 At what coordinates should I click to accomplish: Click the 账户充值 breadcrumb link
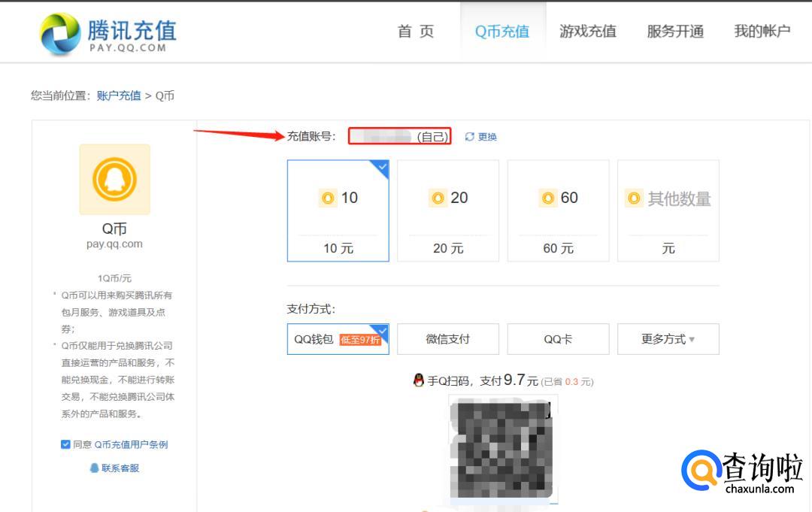coord(119,95)
